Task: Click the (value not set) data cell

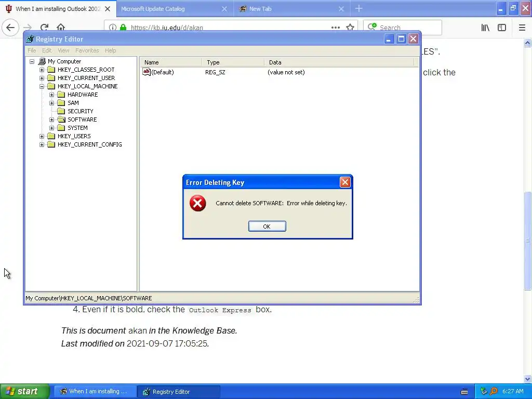Action: [286, 72]
